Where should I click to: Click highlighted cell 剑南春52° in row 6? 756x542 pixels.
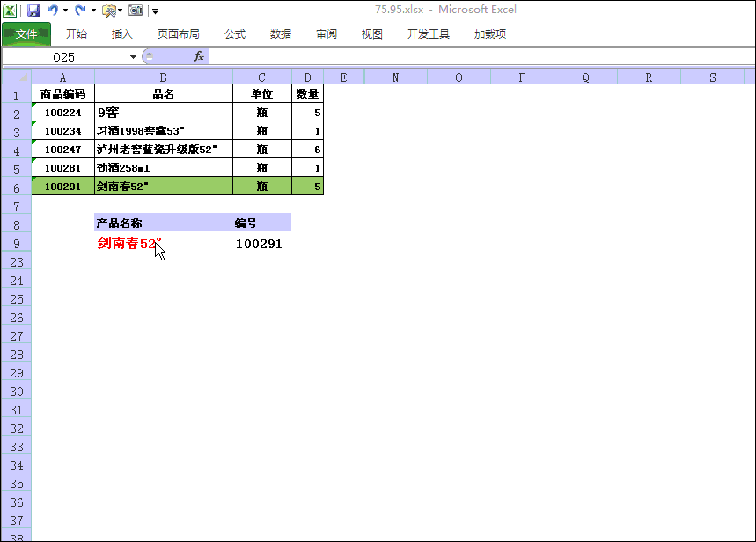click(x=164, y=187)
